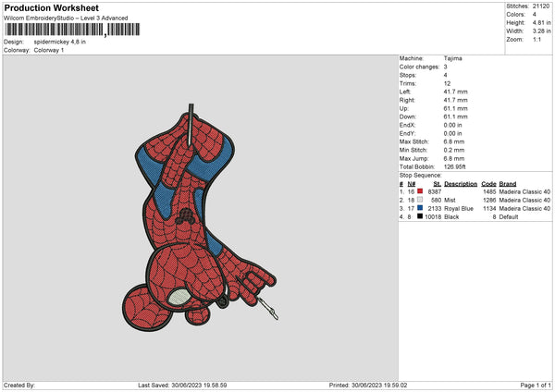This screenshot has width=555, height=392.
Task: Click the Min Stitch value 0.2 mm
Action: point(454,150)
